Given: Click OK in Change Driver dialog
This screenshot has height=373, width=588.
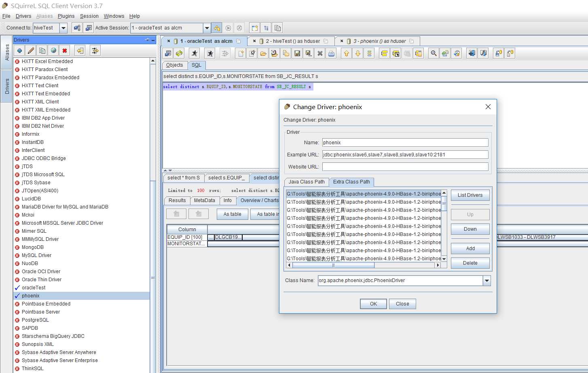Looking at the screenshot, I should pos(373,304).
